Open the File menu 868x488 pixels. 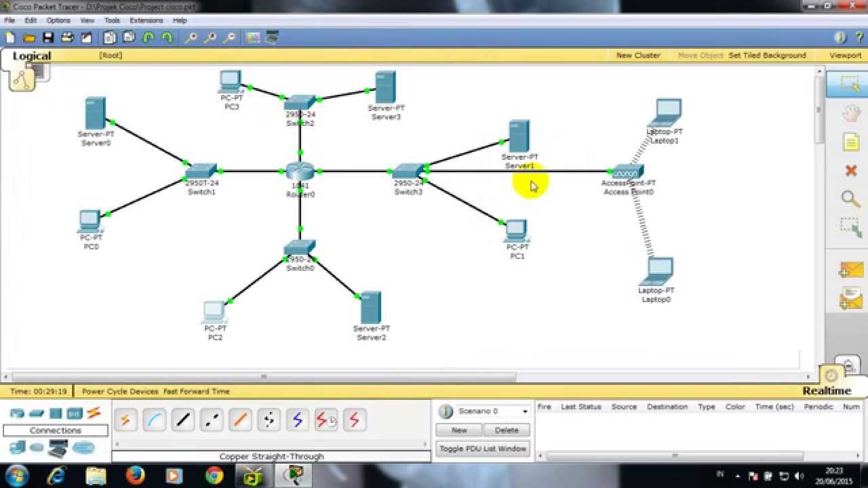click(x=9, y=20)
